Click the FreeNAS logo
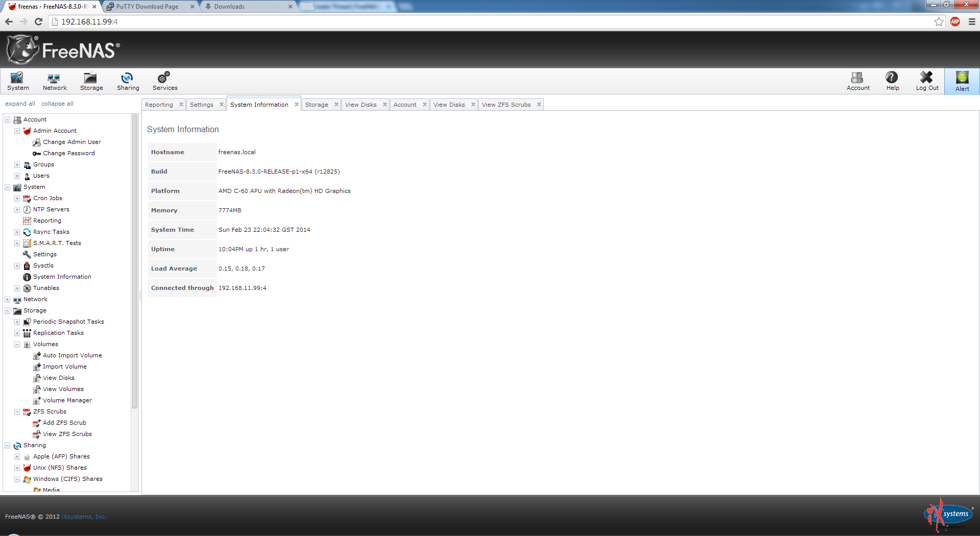This screenshot has width=980, height=536. click(x=63, y=50)
